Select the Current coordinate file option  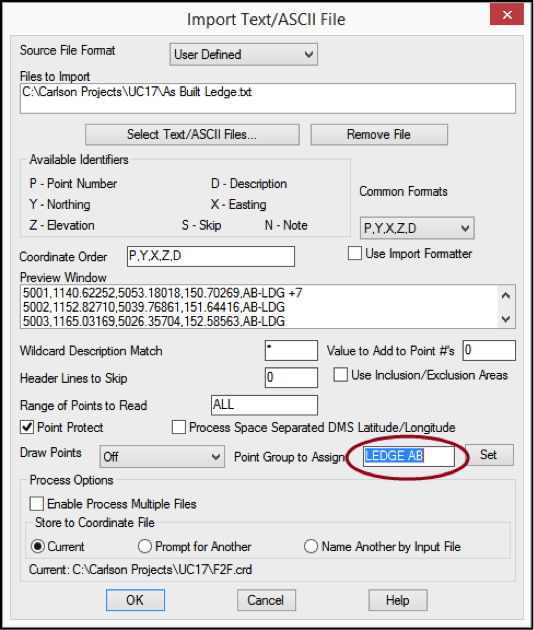coord(38,546)
